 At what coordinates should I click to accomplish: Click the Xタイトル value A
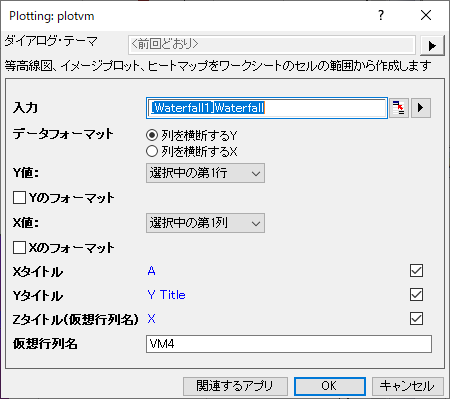151,271
